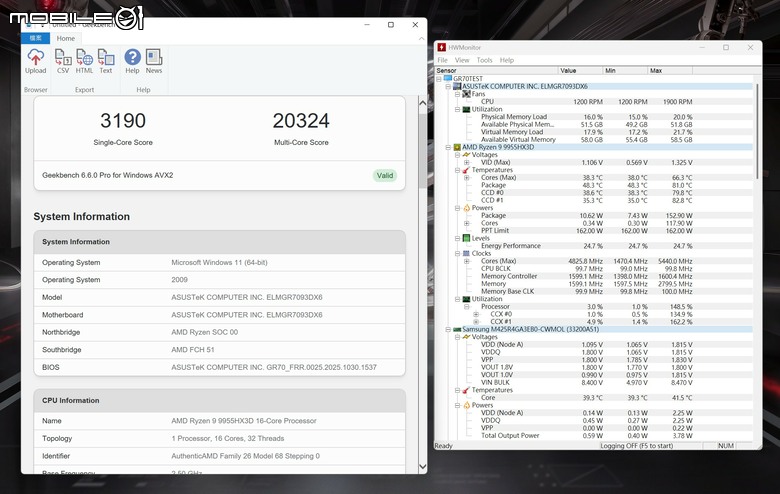Select the Memory Controller row
The height and width of the screenshot is (494, 780).
pyautogui.click(x=594, y=276)
